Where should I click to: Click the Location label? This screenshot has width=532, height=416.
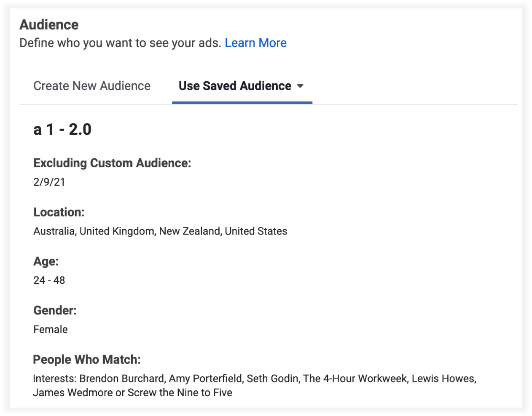pos(59,212)
